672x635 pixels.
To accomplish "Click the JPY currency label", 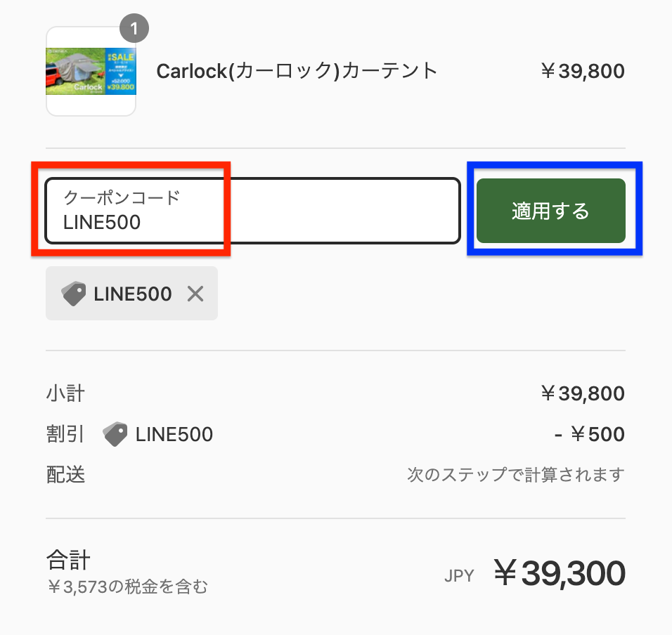I will click(459, 575).
